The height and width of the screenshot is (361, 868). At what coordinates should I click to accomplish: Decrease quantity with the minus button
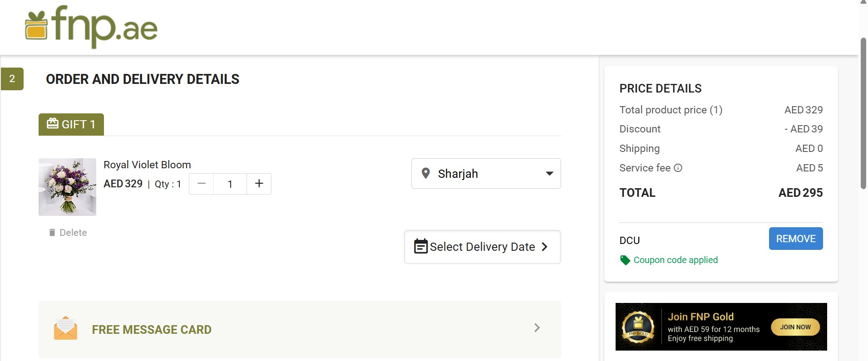tap(202, 184)
